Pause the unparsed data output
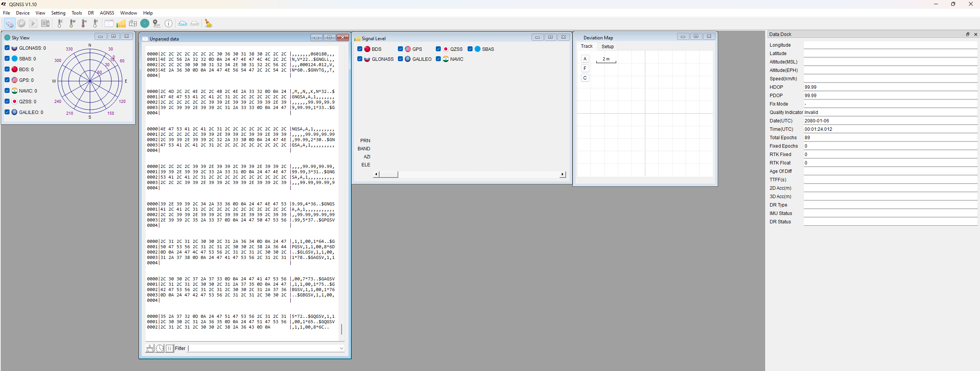Screen dimensions: 980x371 (170, 348)
